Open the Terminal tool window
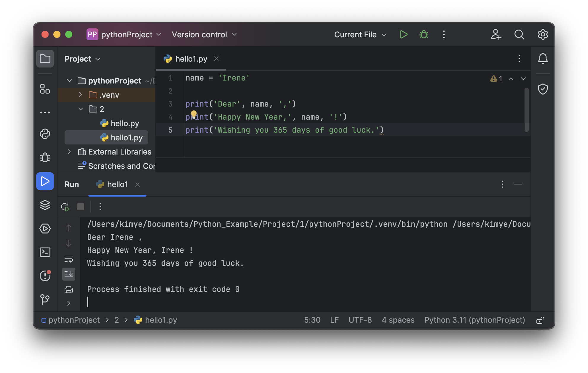This screenshot has width=588, height=373. (x=45, y=252)
